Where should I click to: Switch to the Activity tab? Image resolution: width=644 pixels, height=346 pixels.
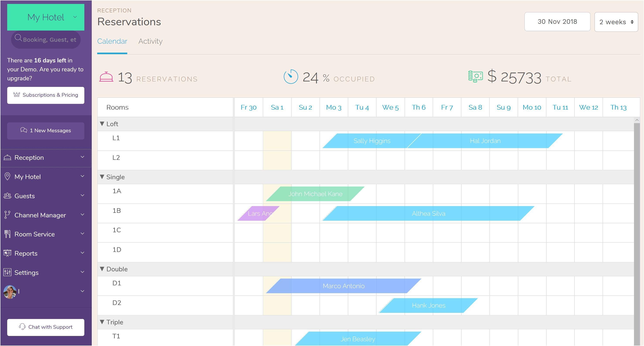[150, 41]
